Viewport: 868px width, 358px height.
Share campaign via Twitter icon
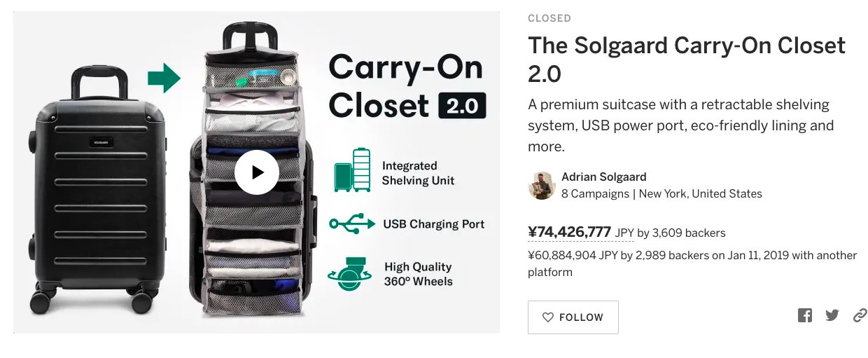(832, 315)
